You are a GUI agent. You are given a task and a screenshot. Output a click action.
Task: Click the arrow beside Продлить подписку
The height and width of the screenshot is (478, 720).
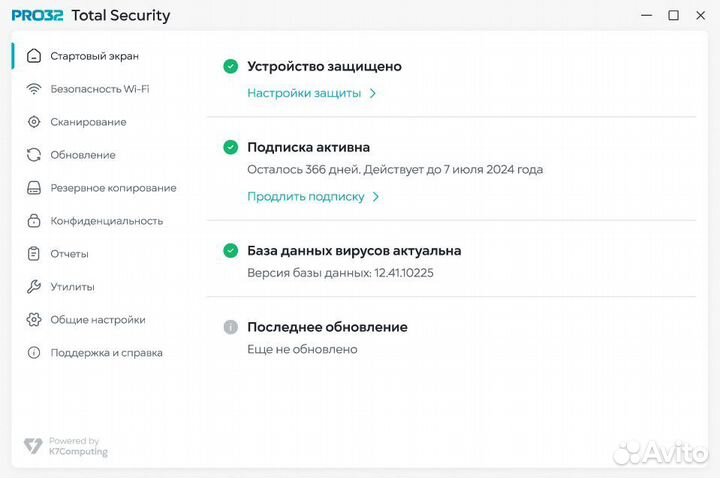[376, 197]
